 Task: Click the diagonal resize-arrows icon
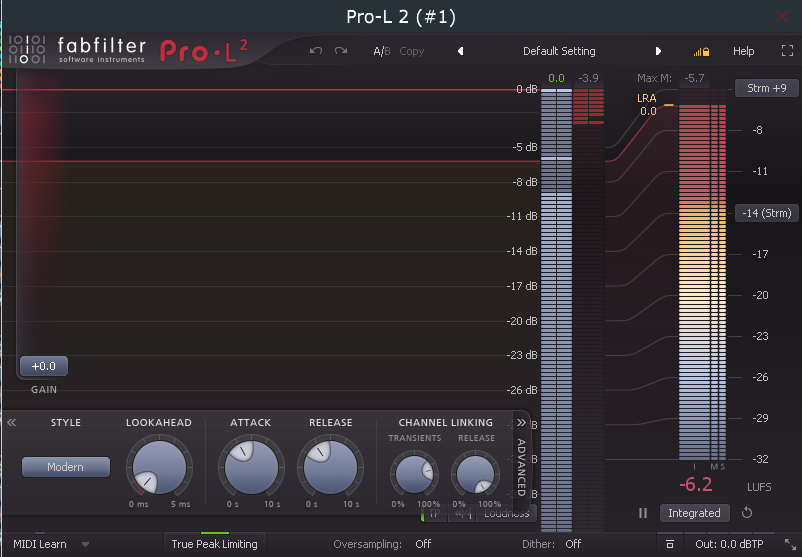tap(790, 544)
